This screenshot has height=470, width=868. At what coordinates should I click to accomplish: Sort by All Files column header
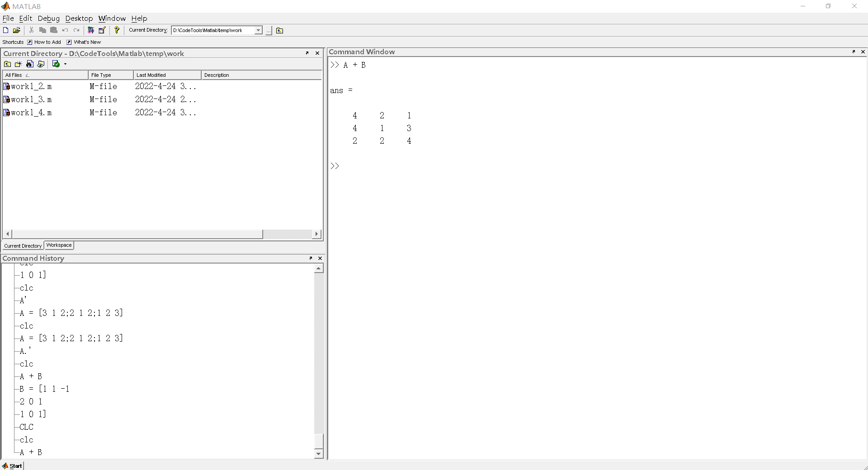(x=45, y=75)
